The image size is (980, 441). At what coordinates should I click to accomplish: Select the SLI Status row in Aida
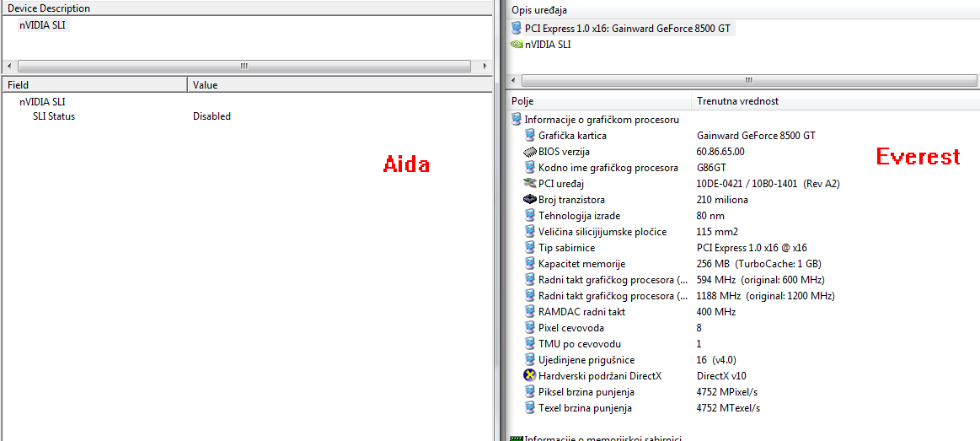(x=54, y=116)
